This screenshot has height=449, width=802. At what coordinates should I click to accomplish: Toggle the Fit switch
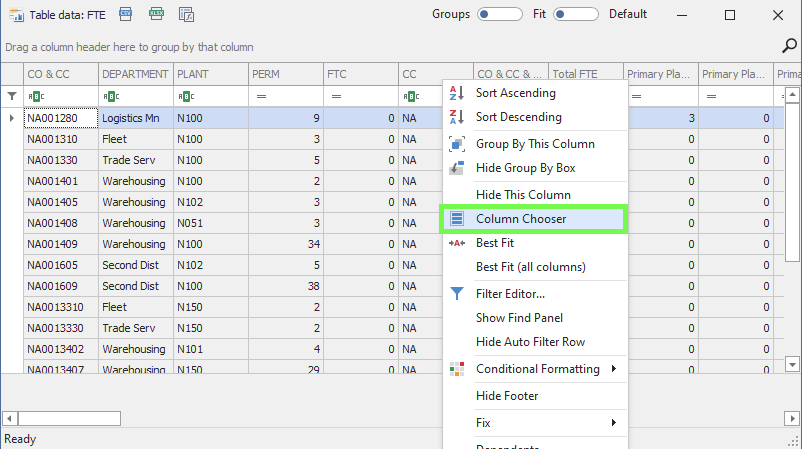coord(576,14)
